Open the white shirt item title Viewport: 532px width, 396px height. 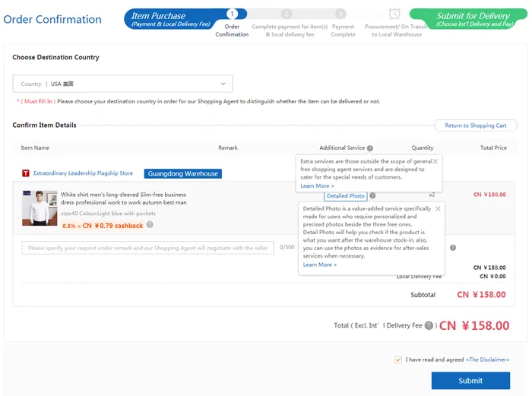pyautogui.click(x=123, y=198)
